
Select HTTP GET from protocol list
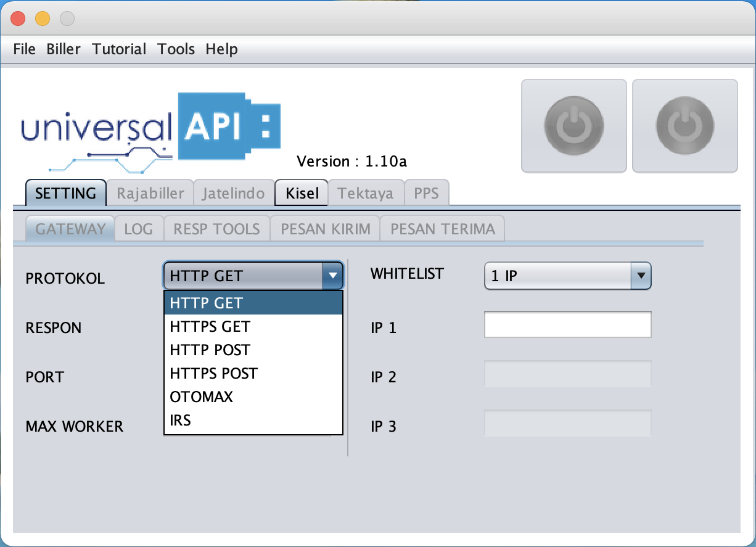click(x=253, y=303)
